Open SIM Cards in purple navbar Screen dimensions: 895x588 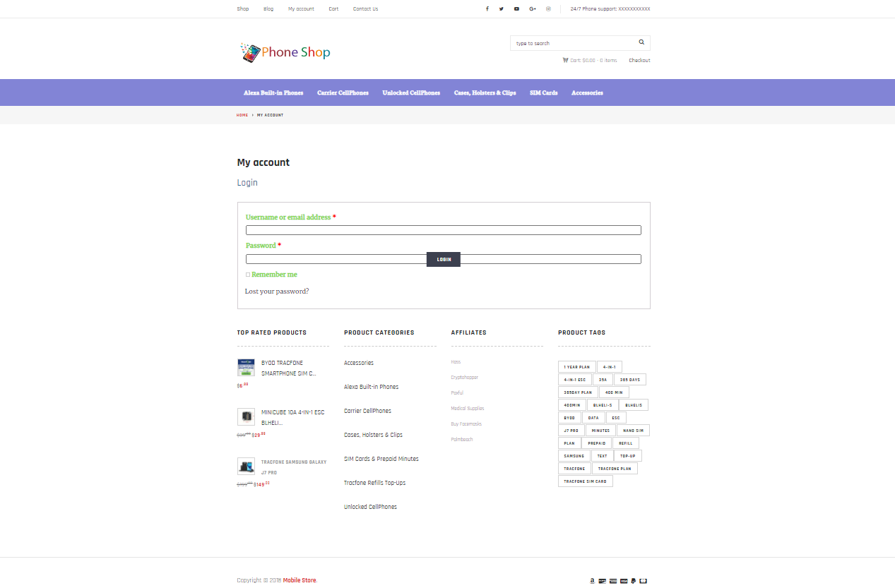(x=544, y=93)
